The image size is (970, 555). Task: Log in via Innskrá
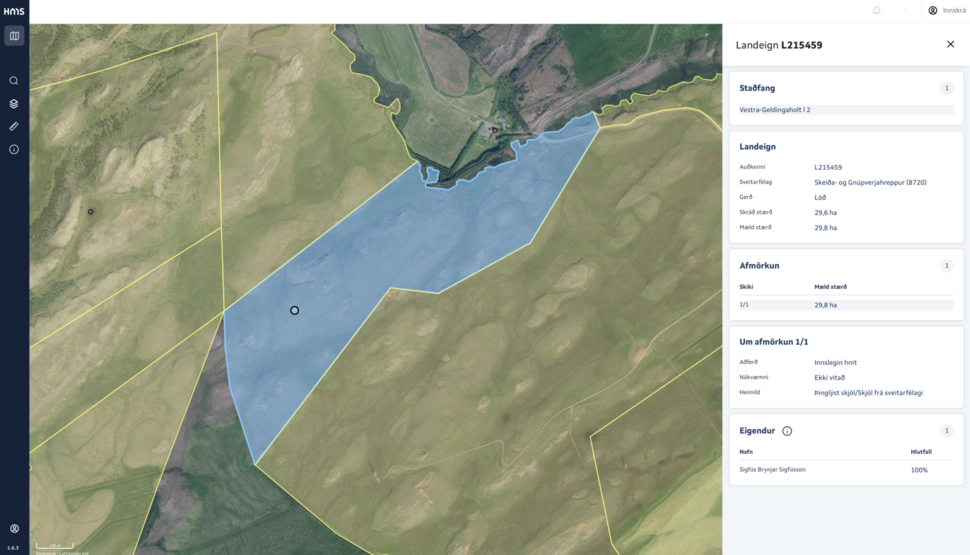point(947,11)
